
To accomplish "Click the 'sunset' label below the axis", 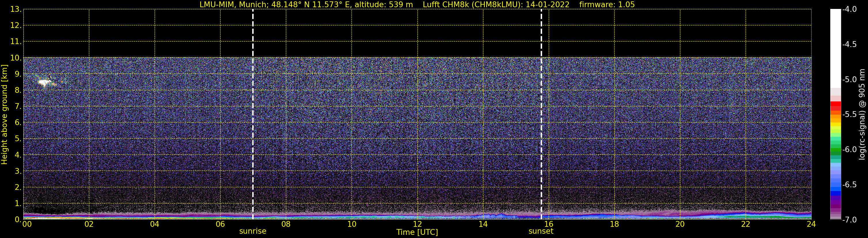I will (x=541, y=231).
